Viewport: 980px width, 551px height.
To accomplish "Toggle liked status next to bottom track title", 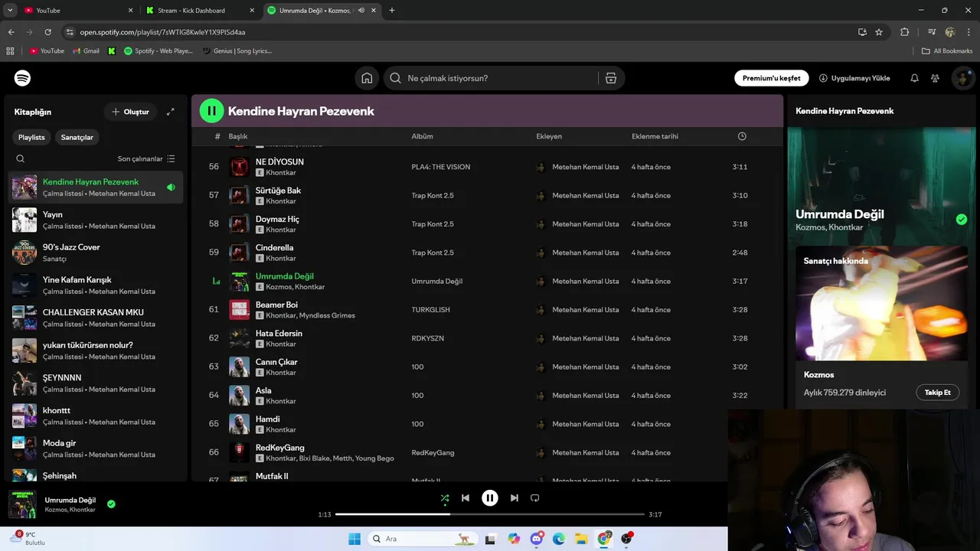I will (111, 504).
